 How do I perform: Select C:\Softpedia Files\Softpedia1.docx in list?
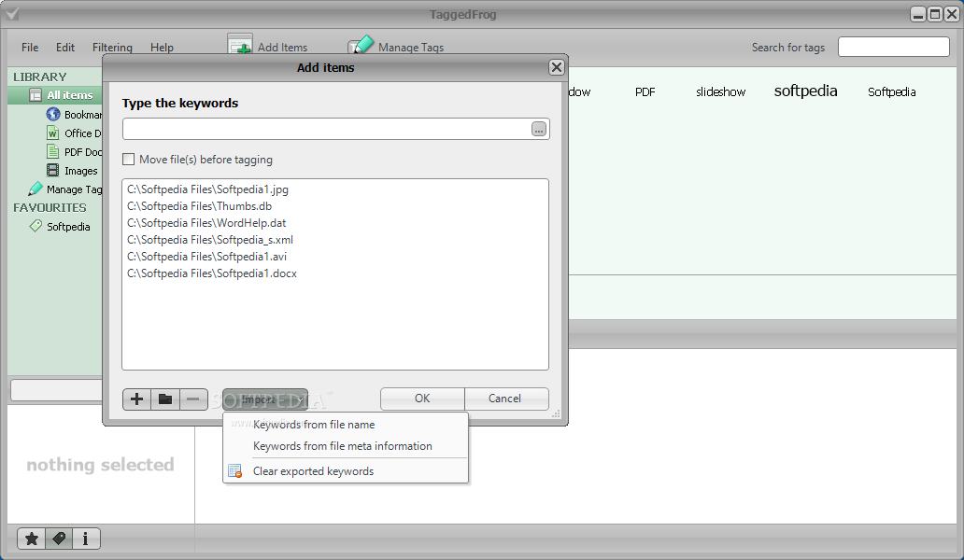pyautogui.click(x=212, y=273)
